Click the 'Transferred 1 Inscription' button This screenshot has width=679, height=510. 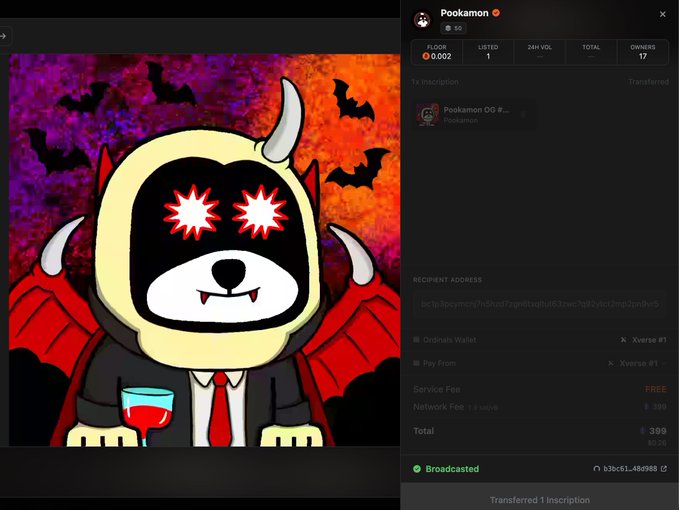[540, 497]
